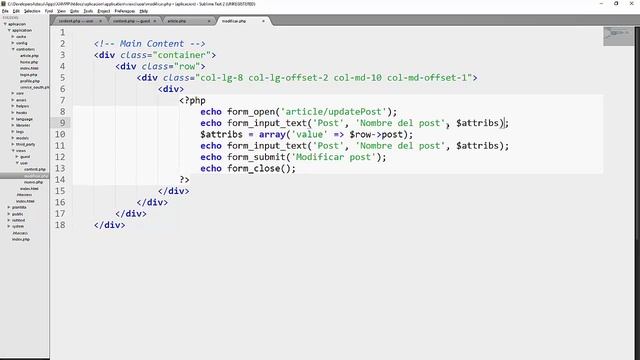
Task: Open article.php in the sidebar tree
Action: (29, 56)
